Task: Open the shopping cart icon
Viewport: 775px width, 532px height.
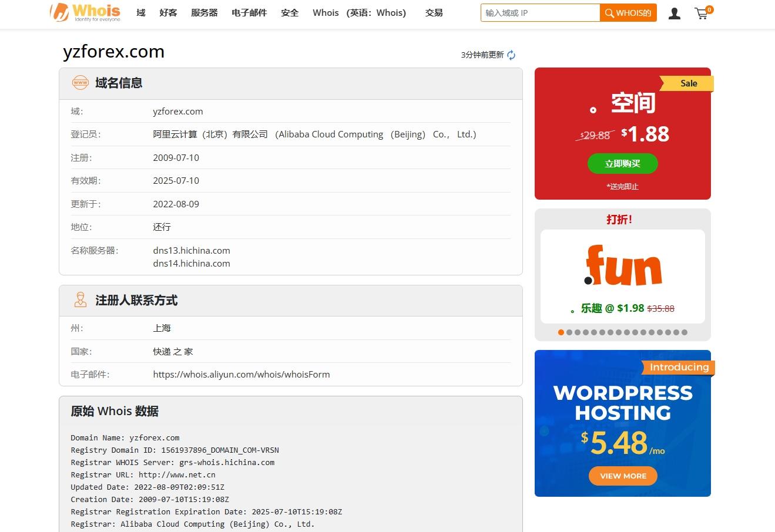Action: (x=703, y=13)
